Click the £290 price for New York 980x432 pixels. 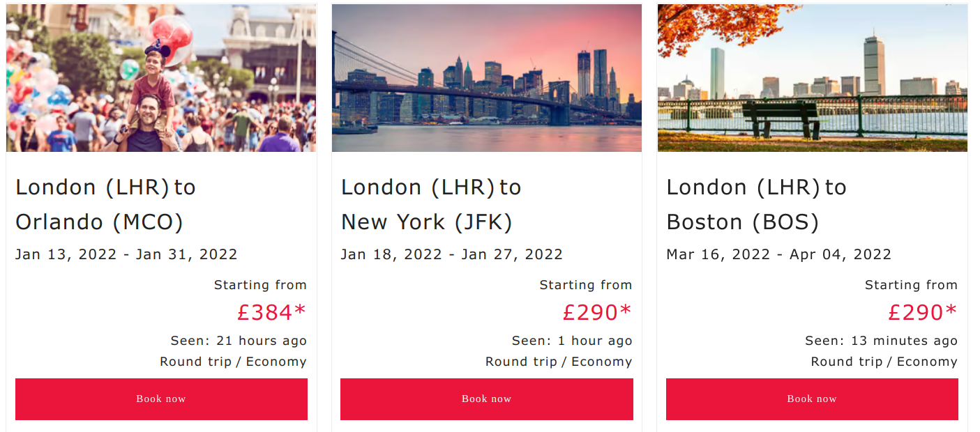click(x=597, y=313)
